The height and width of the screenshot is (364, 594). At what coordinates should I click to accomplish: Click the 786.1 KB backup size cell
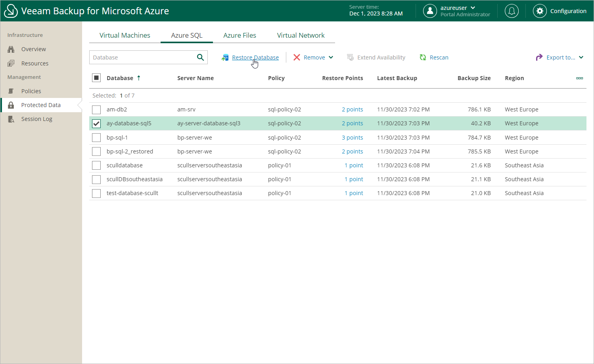[x=479, y=109]
